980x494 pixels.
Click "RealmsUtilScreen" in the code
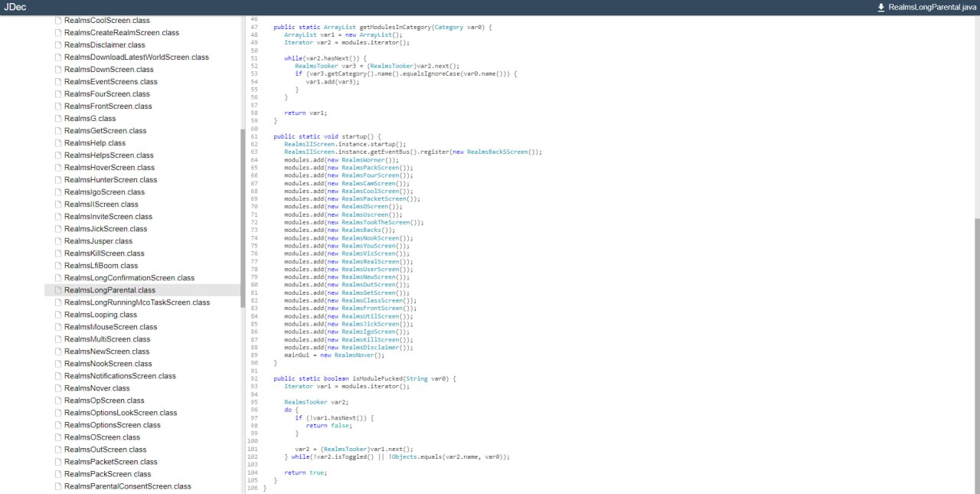coord(371,316)
